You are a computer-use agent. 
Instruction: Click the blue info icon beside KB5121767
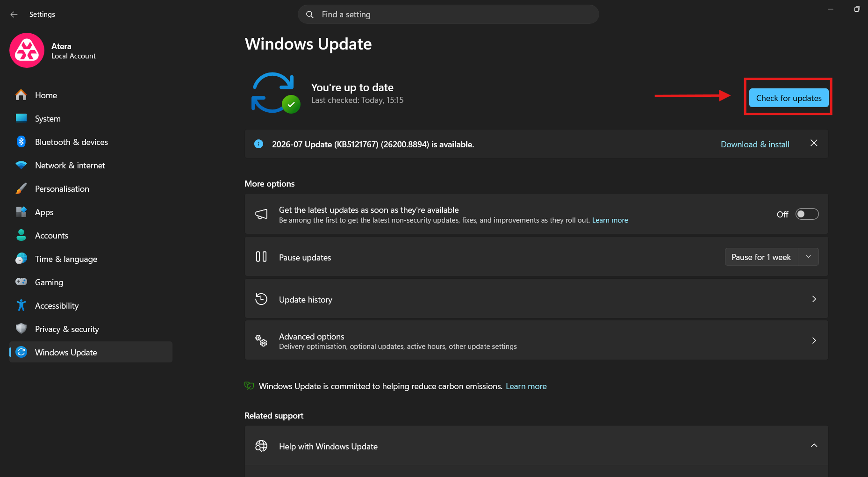point(258,144)
